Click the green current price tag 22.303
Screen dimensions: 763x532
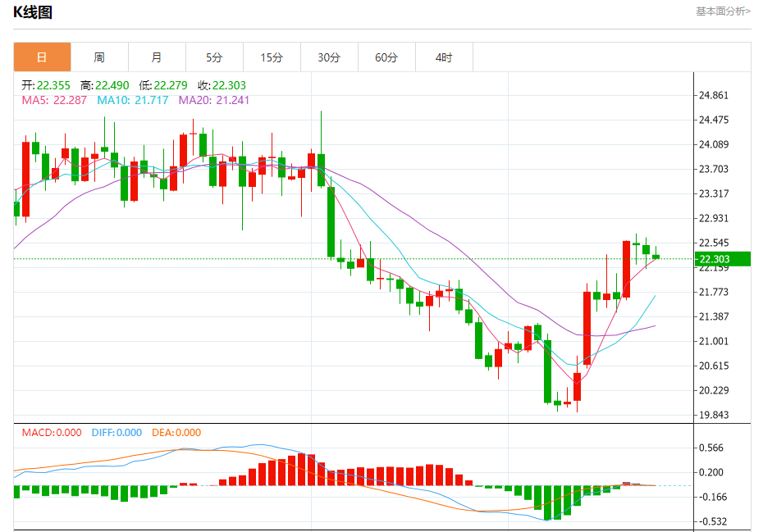(x=722, y=259)
